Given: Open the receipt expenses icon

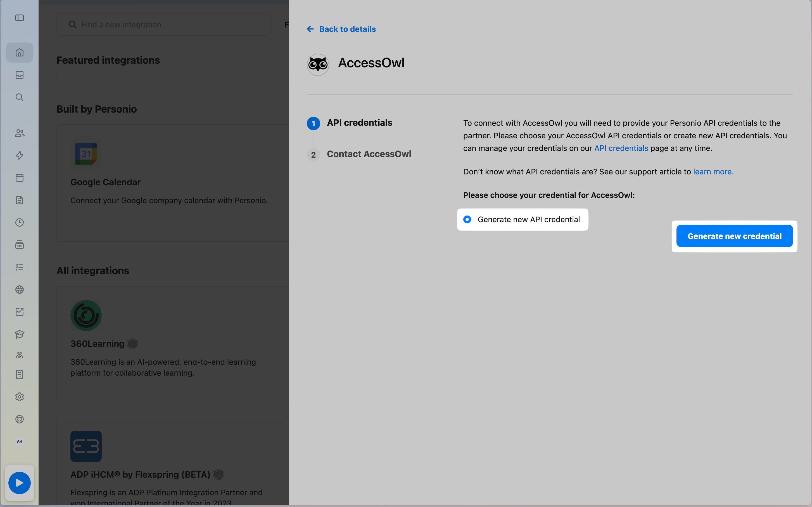Looking at the screenshot, I should (x=20, y=375).
